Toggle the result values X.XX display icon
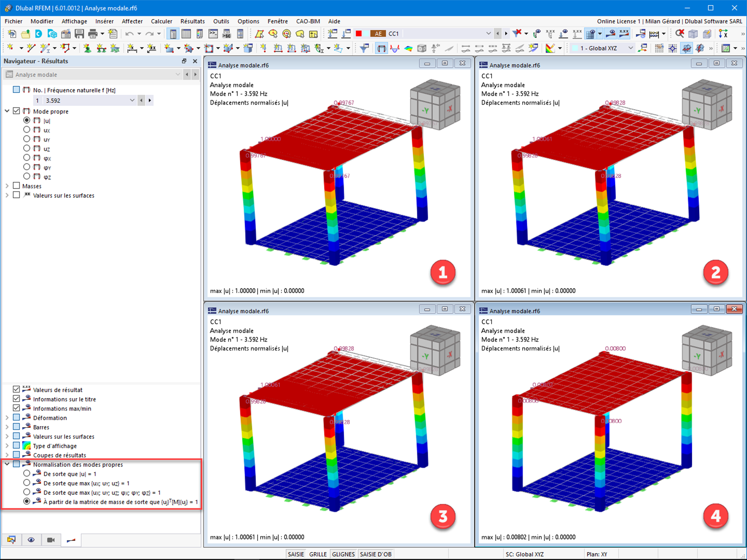747x560 pixels. [x=623, y=33]
